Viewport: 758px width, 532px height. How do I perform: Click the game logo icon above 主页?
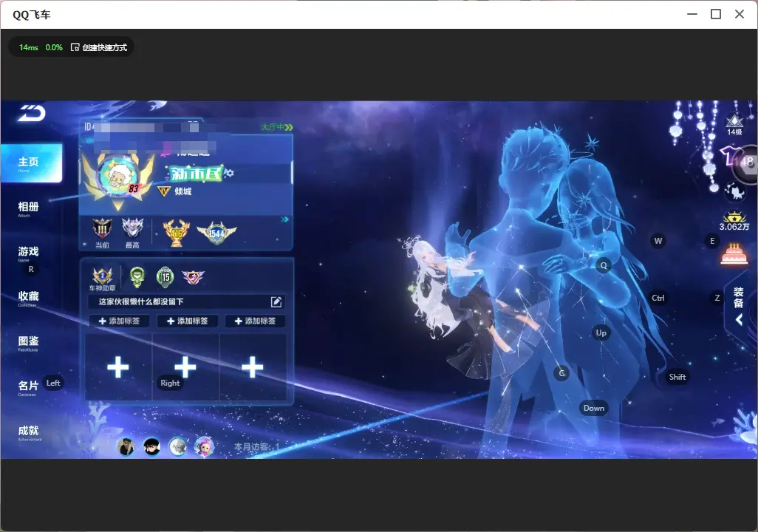(x=32, y=113)
